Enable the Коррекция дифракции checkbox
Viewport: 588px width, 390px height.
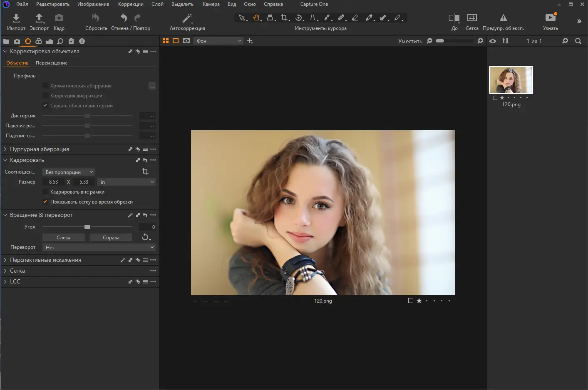(45, 95)
